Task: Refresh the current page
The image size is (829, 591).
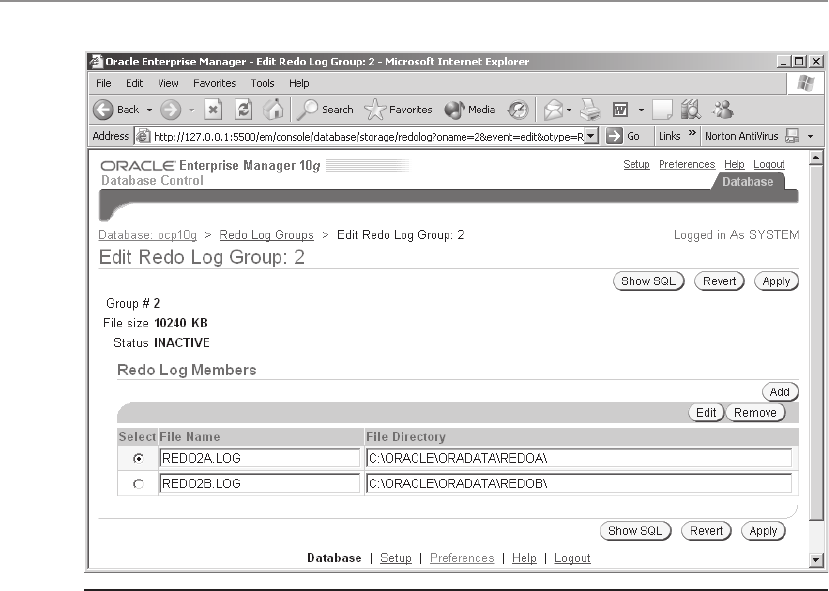Action: [x=243, y=110]
